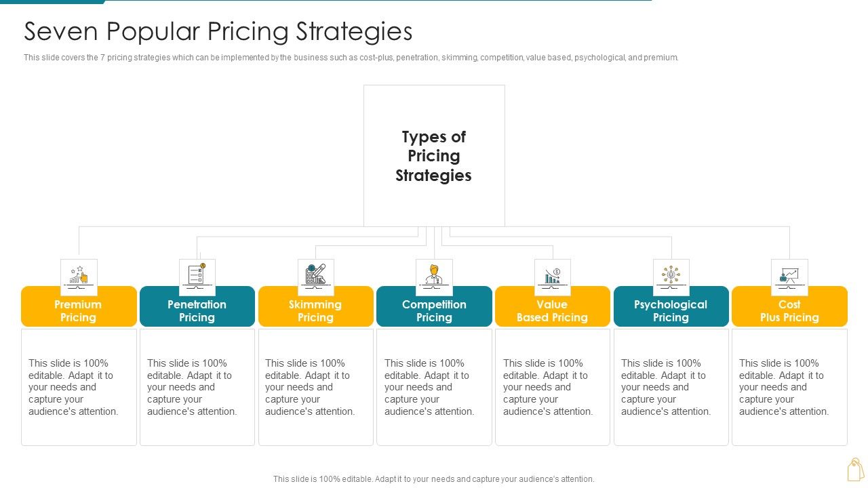Screen dimensions: 868x488
Task: Click the description text under Cost Plus Pricing
Action: (x=783, y=387)
